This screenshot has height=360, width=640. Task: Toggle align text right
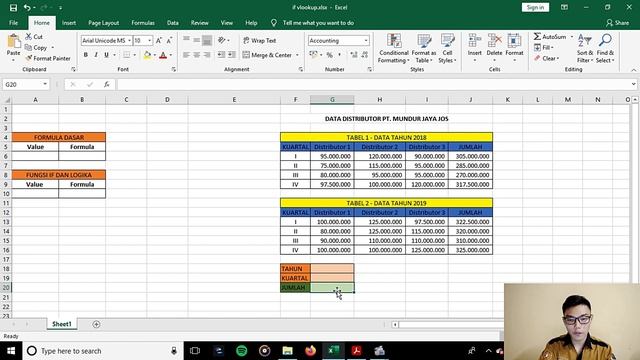pyautogui.click(x=207, y=55)
